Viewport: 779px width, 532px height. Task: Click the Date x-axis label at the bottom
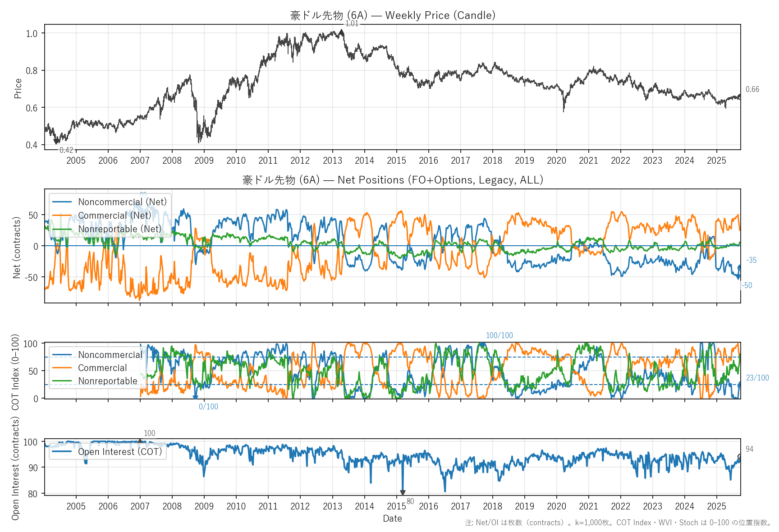pyautogui.click(x=392, y=518)
